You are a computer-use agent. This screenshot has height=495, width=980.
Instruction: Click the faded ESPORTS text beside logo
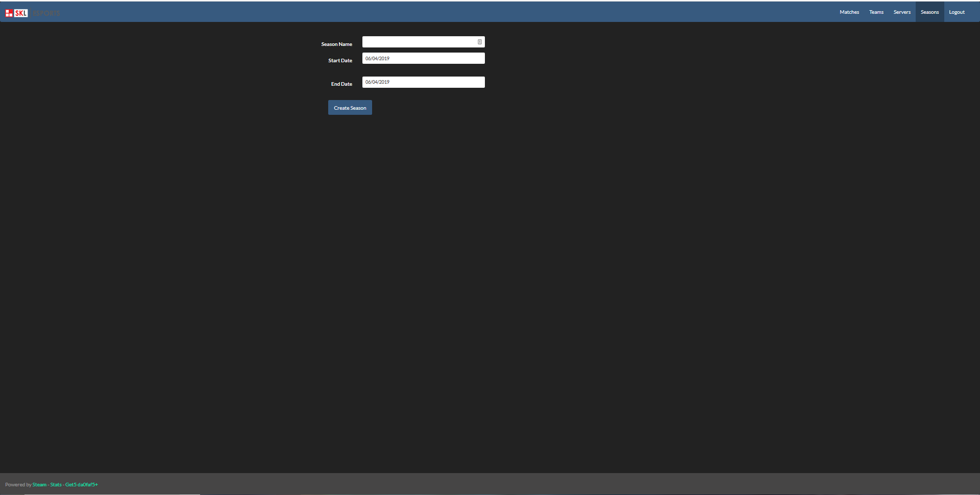pyautogui.click(x=46, y=13)
